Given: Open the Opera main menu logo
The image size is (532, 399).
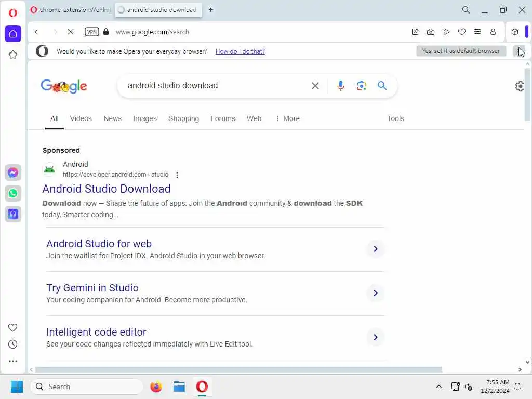Looking at the screenshot, I should coord(13,13).
